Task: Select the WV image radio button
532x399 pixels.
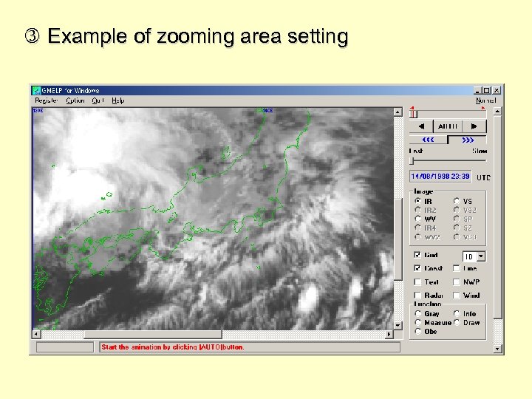Action: point(418,219)
